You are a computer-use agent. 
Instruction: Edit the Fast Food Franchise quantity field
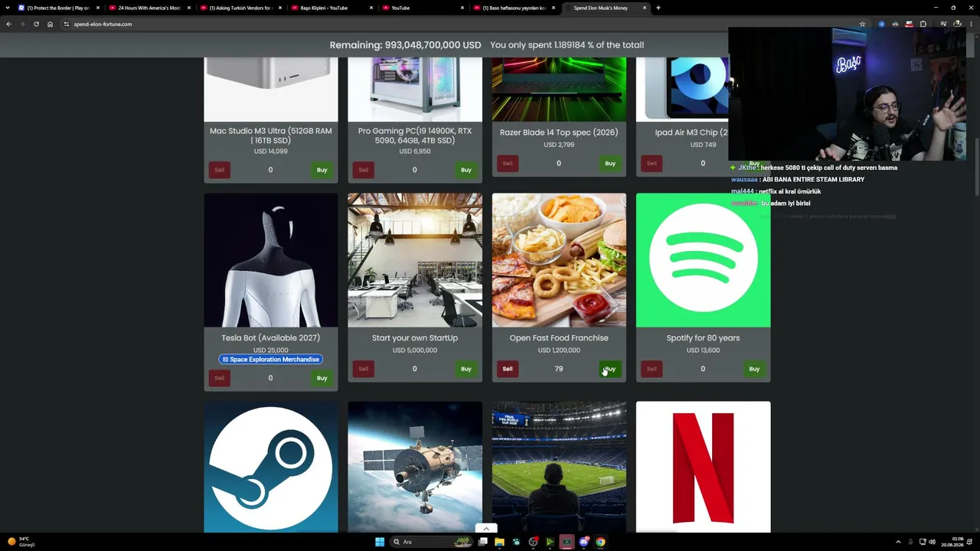click(558, 369)
